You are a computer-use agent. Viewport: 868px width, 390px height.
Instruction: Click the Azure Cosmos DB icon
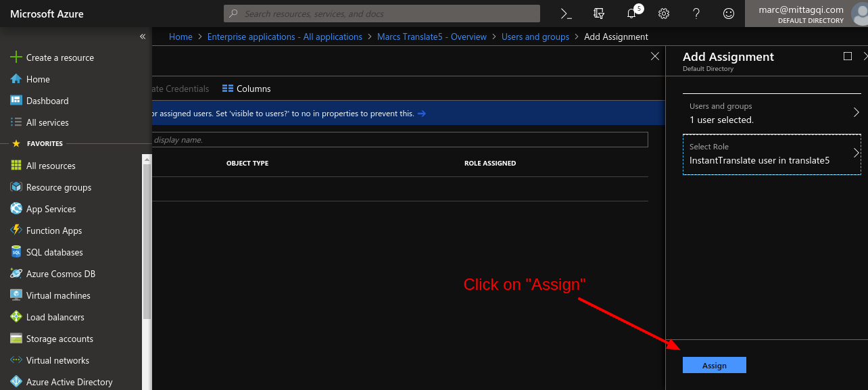pos(16,274)
